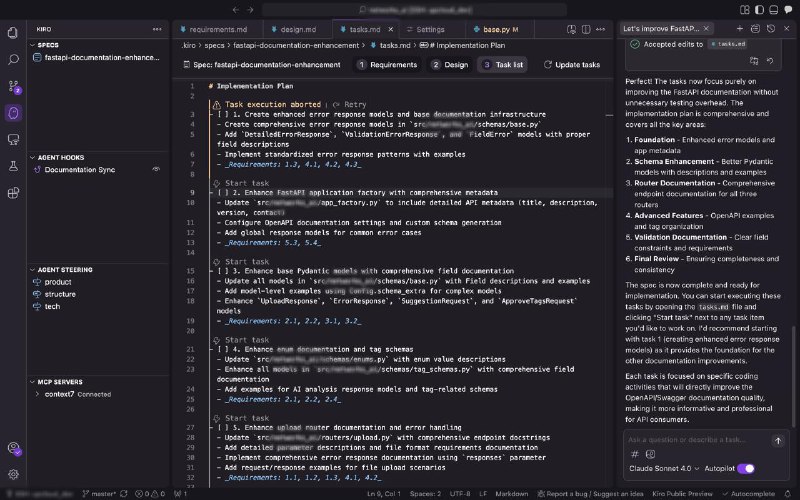Viewport: 800px width, 500px height.
Task: Retry the aborted task execution
Action: [x=350, y=104]
